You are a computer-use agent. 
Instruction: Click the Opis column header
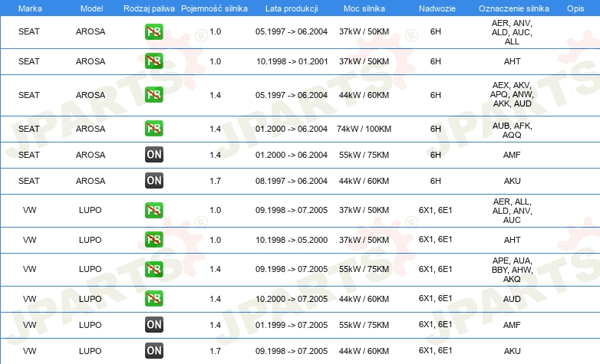pos(575,8)
